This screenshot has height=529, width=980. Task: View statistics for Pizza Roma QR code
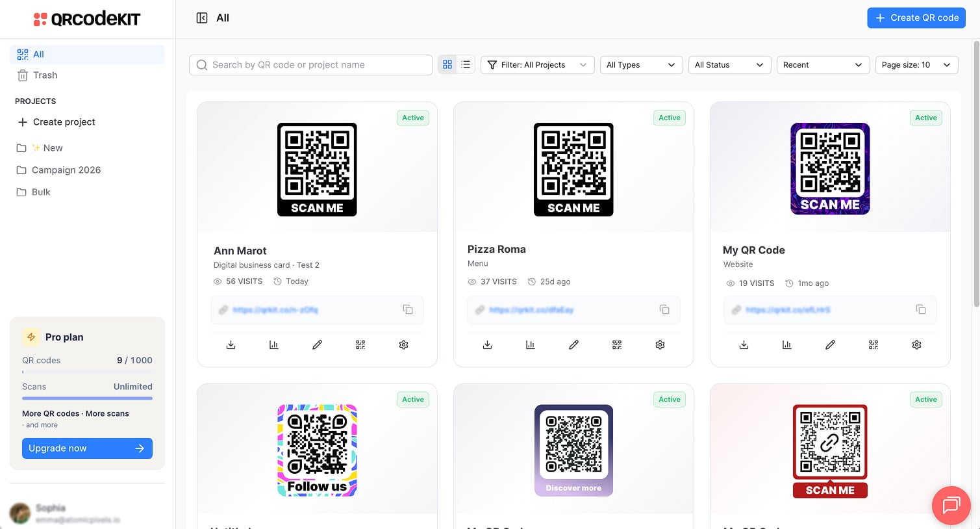point(531,345)
